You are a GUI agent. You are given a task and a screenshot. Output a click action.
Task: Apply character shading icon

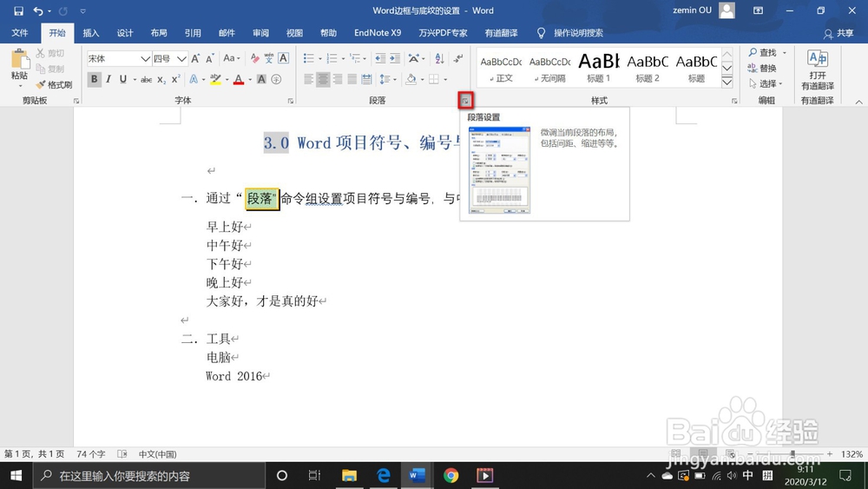click(261, 79)
